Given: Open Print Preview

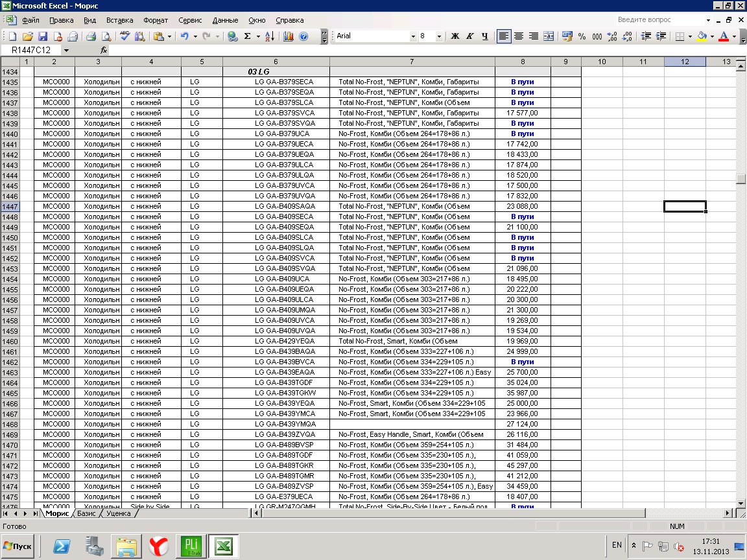Looking at the screenshot, I should click(x=106, y=36).
